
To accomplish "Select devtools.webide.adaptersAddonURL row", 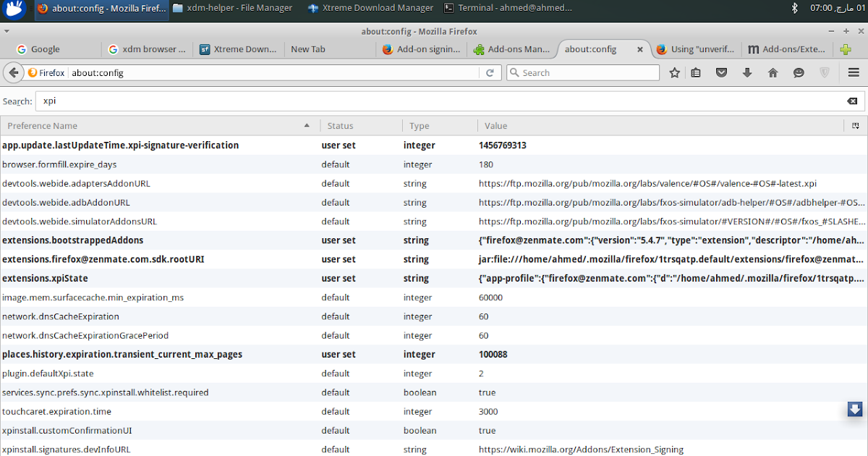I will pyautogui.click(x=434, y=183).
